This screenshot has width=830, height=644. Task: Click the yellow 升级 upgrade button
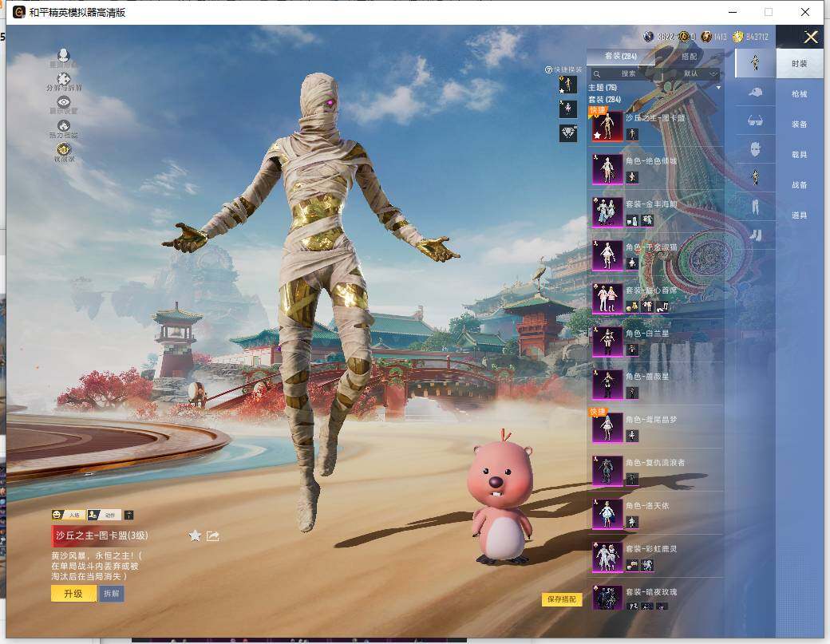[73, 594]
